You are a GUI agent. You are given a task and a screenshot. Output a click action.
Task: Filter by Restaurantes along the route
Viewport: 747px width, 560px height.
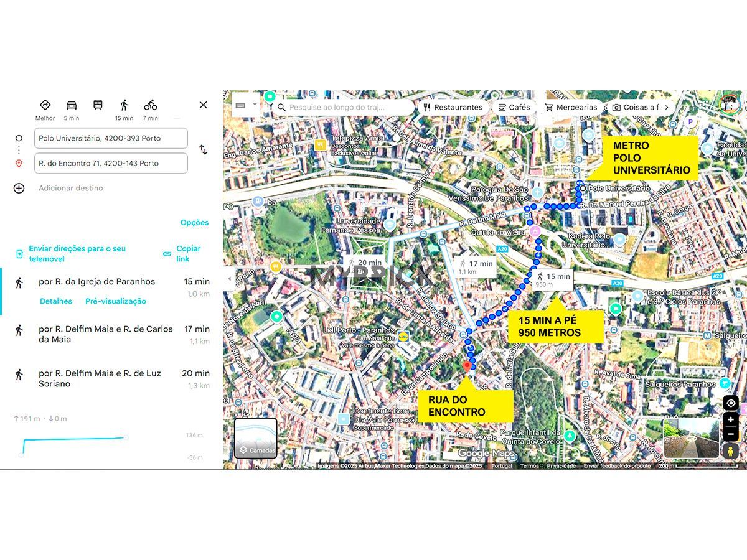click(x=453, y=107)
